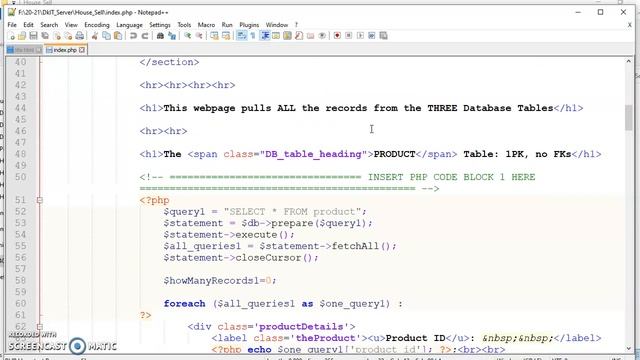
Task: Toggle synchronized horizontal scrolling
Action: (226, 36)
